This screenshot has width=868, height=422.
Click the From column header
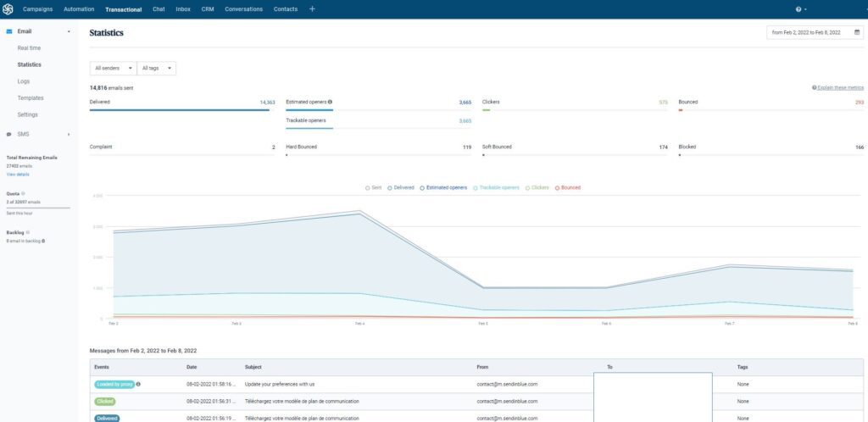tap(482, 367)
